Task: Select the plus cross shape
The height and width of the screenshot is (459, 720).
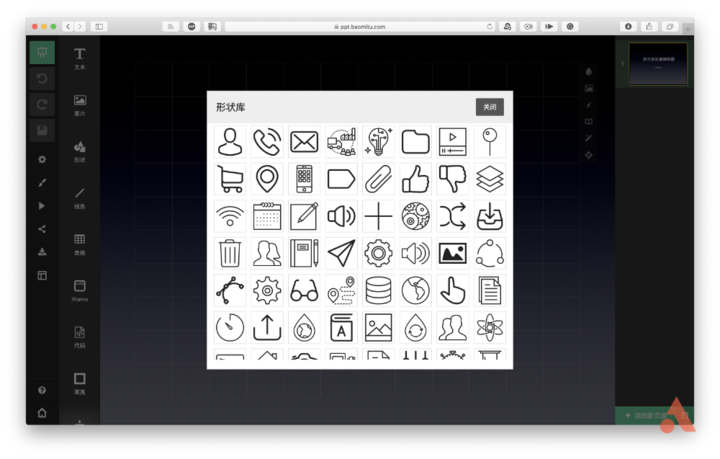Action: (x=378, y=216)
